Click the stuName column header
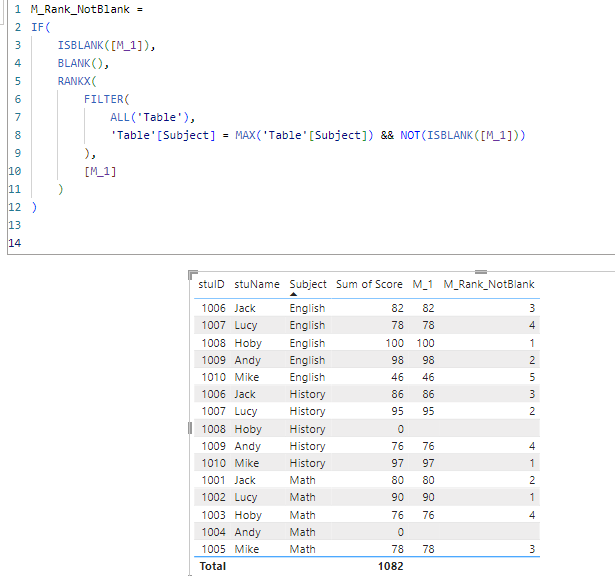Screen dimensions: 615x576 tap(257, 284)
